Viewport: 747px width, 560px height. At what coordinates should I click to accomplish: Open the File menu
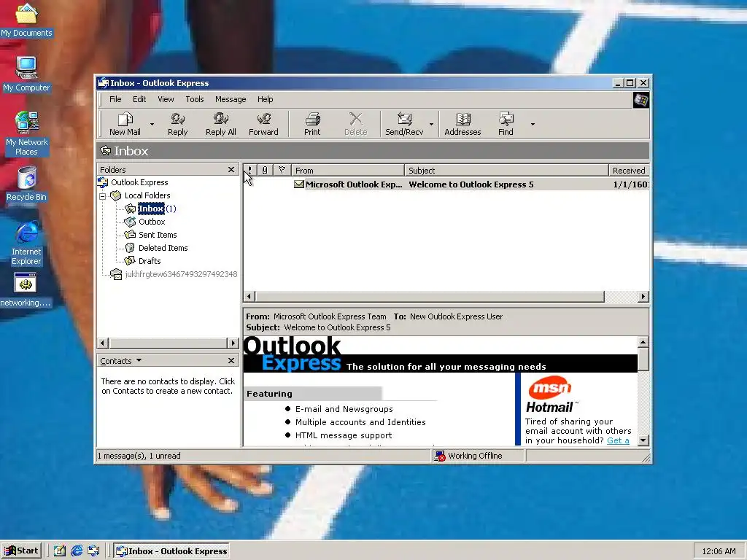click(115, 99)
